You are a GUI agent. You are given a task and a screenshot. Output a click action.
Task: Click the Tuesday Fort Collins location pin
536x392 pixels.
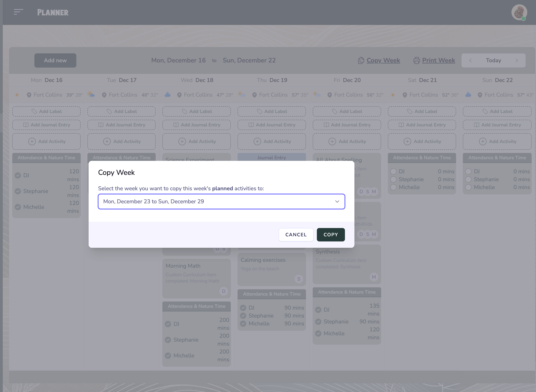coord(104,95)
